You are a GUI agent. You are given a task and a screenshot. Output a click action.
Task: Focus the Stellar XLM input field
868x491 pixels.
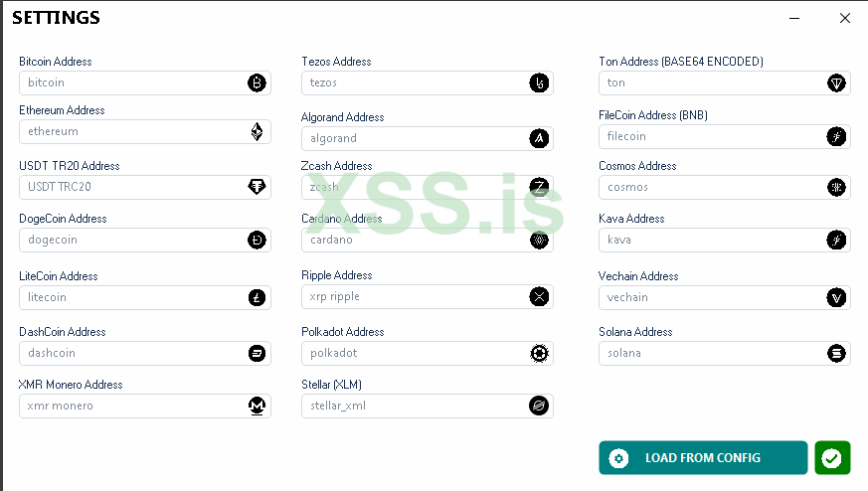[x=414, y=406]
